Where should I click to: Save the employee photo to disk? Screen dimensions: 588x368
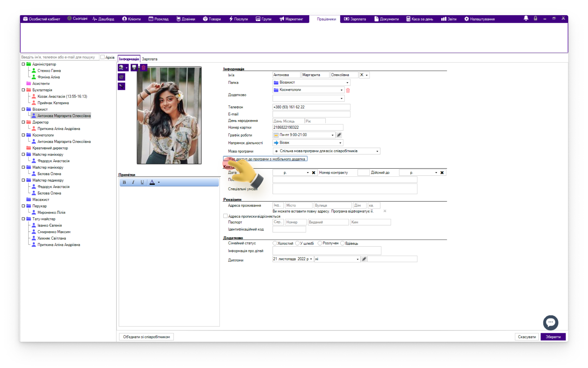(134, 67)
